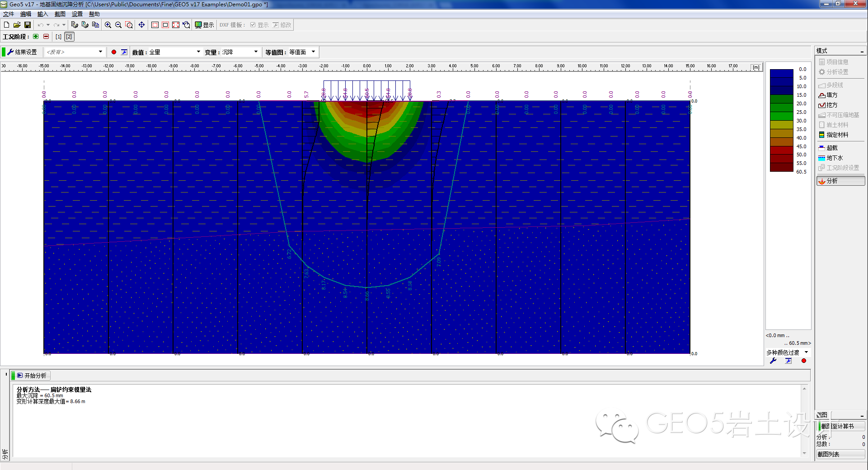Screen dimensions: 868x470
Task: Click the second red dashed rectangle icon
Action: 165,25
